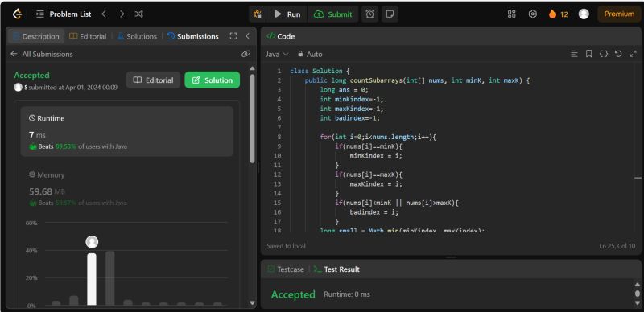Open the user profile avatar
Viewport: 644px width, 312px height.
584,14
